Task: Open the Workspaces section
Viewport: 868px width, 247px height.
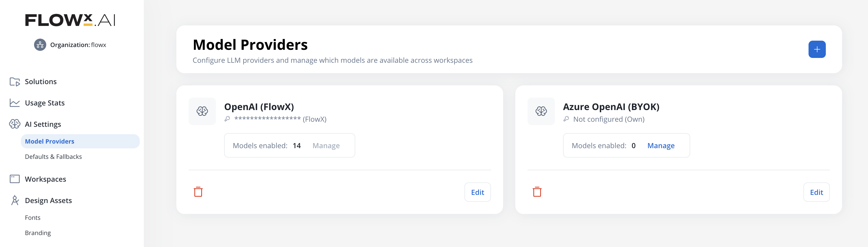Action: (45, 179)
